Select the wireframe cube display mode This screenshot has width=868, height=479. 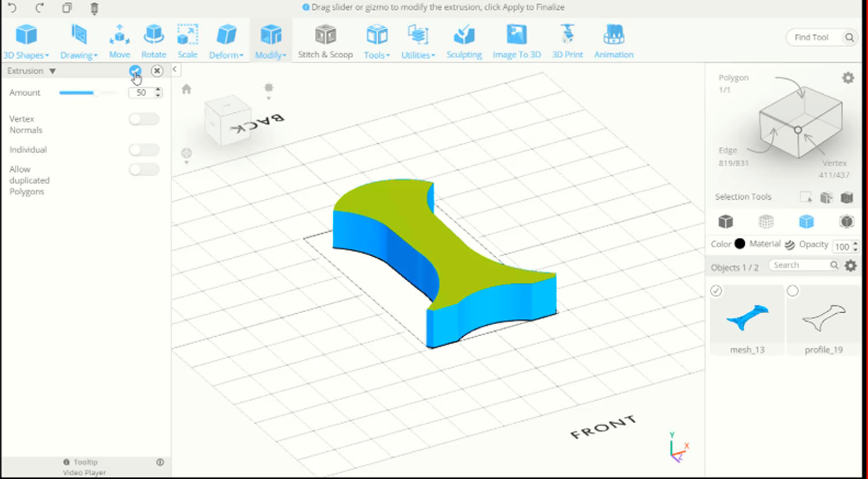[x=766, y=221]
